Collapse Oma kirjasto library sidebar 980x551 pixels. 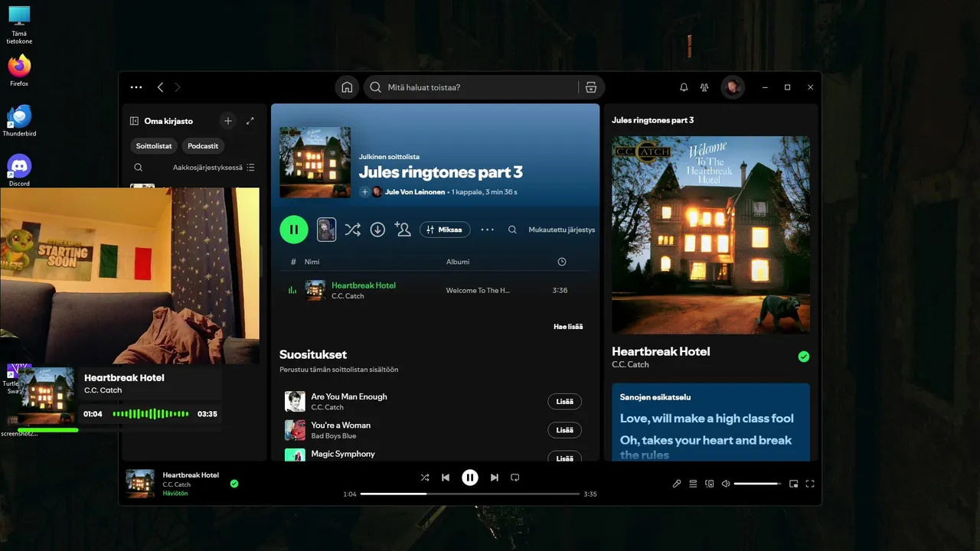[134, 121]
